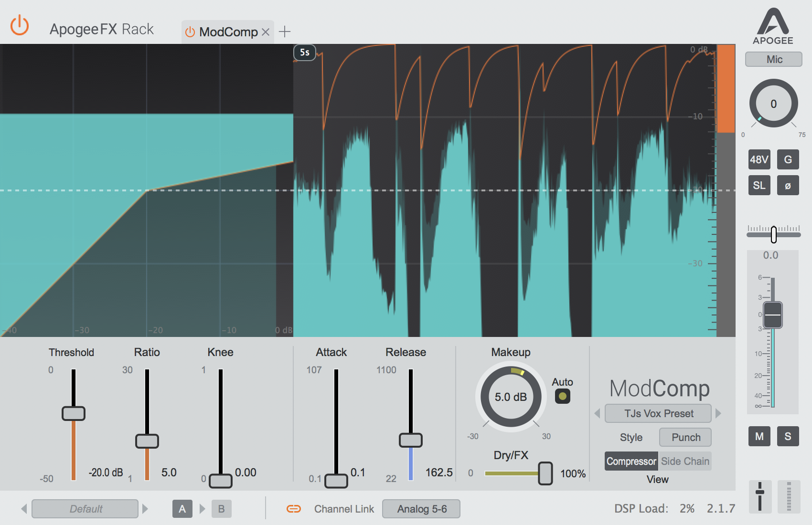
Task: Enable 48V phantom power
Action: [x=759, y=159]
